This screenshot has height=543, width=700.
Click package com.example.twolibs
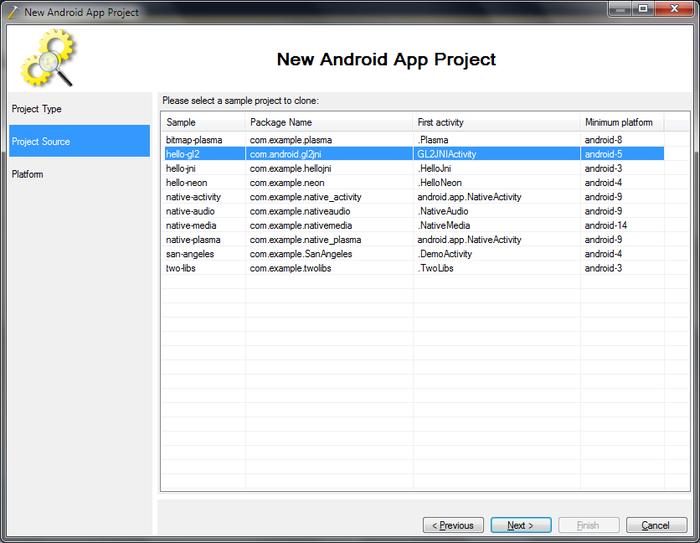pos(290,268)
